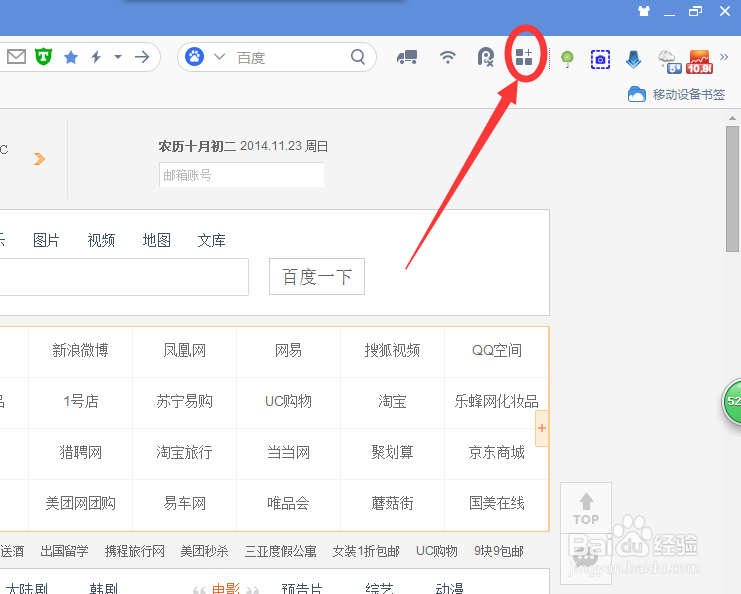The image size is (741, 594).
Task: Open the QQ空间 link
Action: point(497,350)
